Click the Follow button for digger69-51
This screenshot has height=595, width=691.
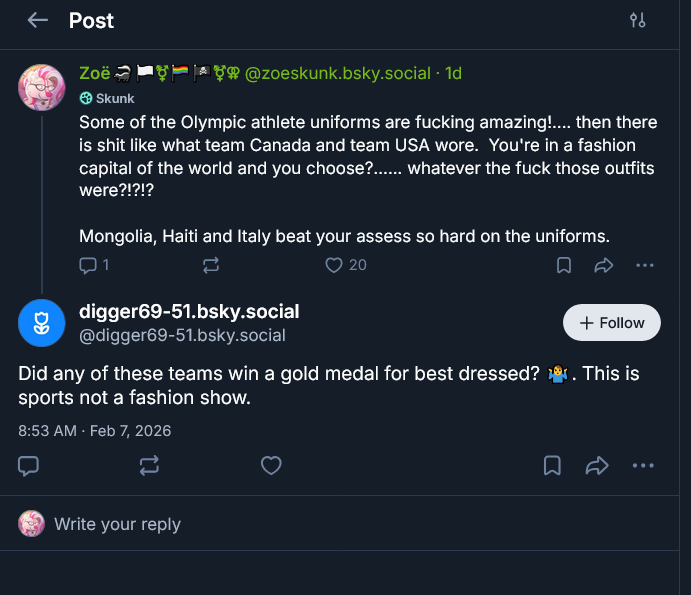click(x=611, y=323)
